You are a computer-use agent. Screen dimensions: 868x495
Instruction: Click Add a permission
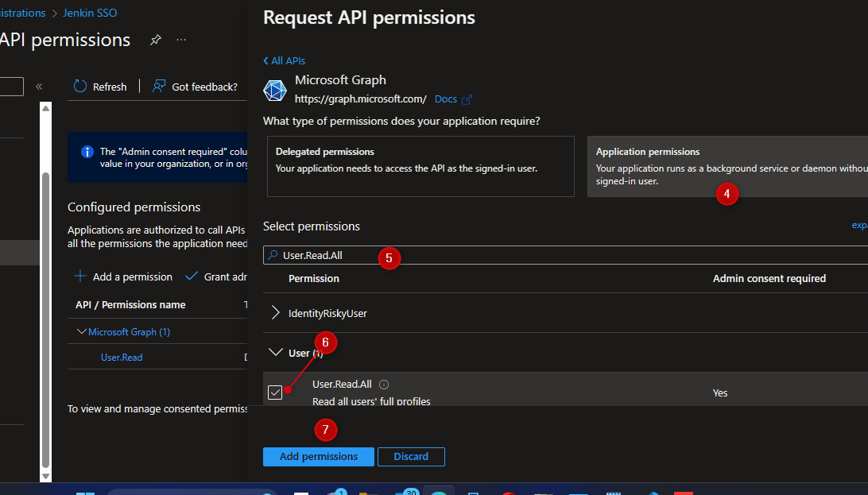click(x=123, y=277)
